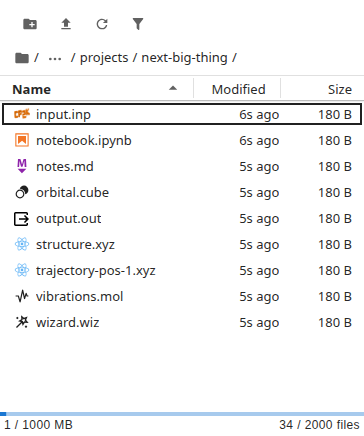Click the Name sort direction caret

pyautogui.click(x=173, y=88)
